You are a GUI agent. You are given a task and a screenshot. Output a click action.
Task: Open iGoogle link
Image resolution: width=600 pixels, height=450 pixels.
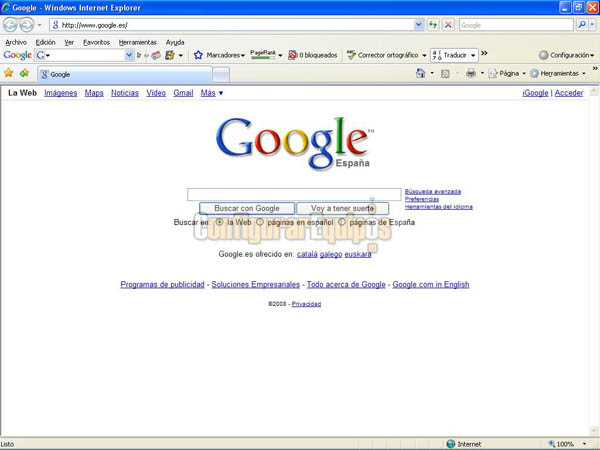coord(535,93)
